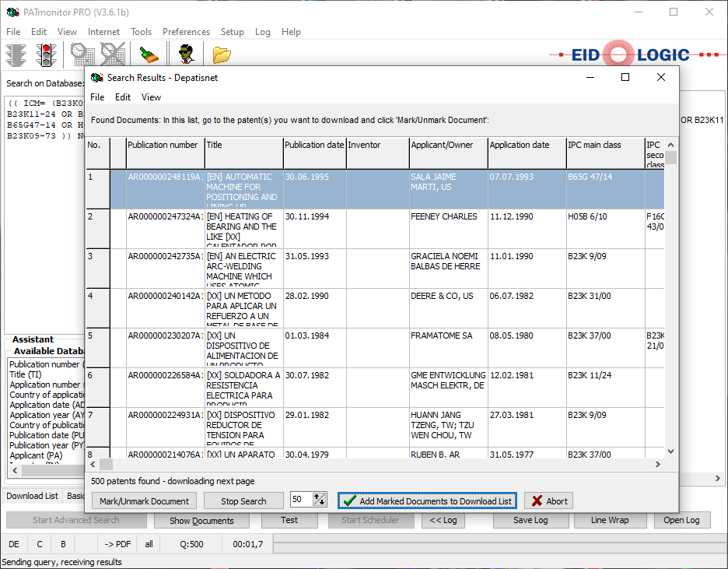The height and width of the screenshot is (569, 728).
Task: Click the Stop Search button
Action: (243, 501)
